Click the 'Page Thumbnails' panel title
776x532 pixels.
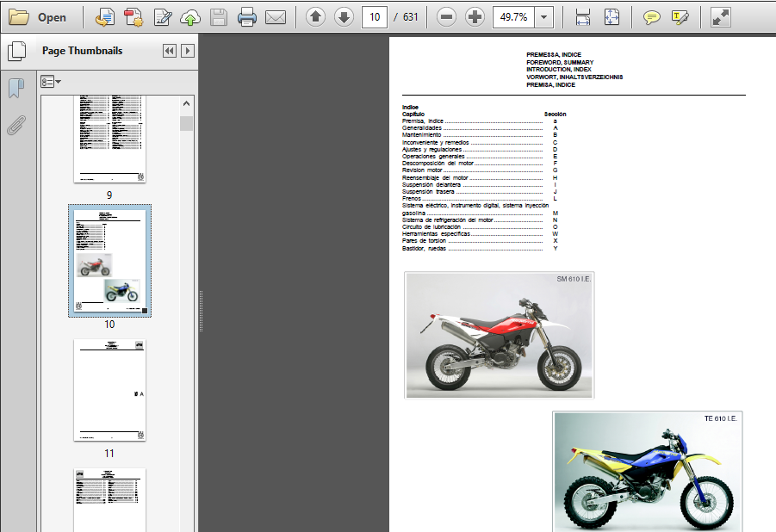coord(82,51)
